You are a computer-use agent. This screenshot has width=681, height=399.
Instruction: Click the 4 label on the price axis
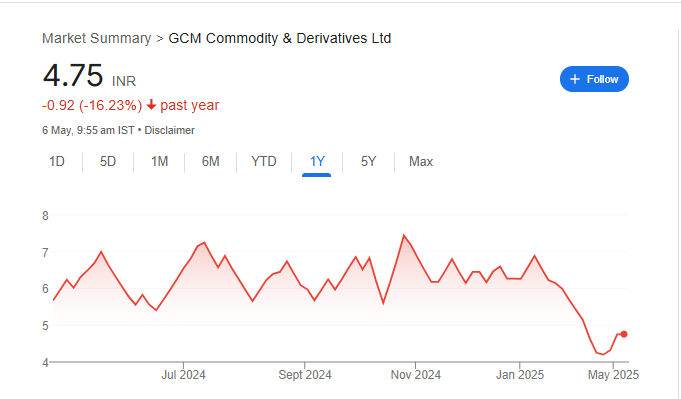pos(45,362)
